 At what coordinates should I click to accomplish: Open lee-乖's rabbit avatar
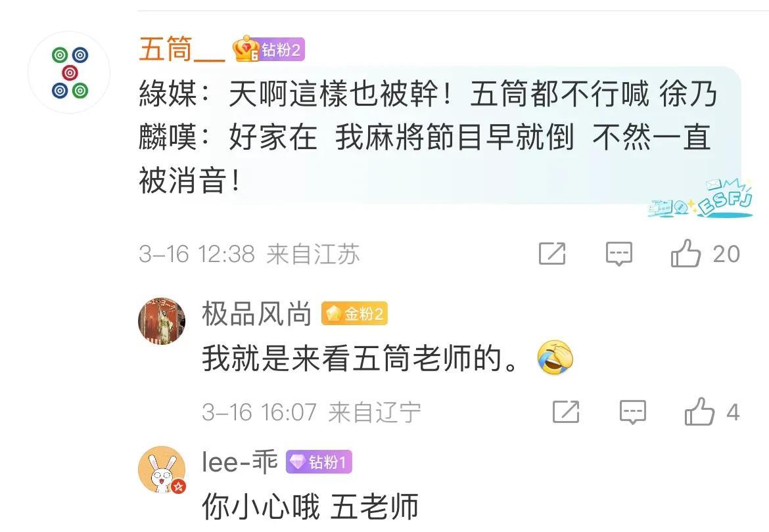coord(162,470)
